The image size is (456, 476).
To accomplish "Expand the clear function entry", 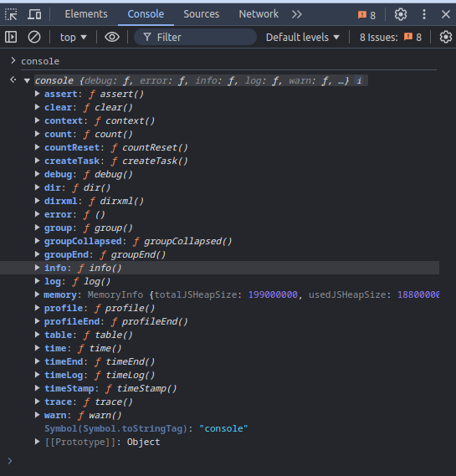I will pos(38,107).
